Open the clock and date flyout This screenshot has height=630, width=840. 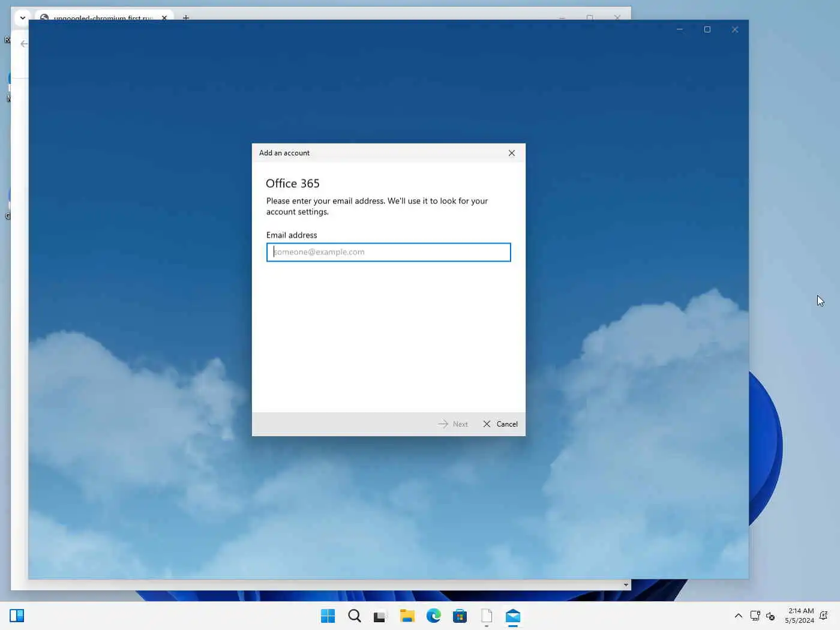pos(799,616)
